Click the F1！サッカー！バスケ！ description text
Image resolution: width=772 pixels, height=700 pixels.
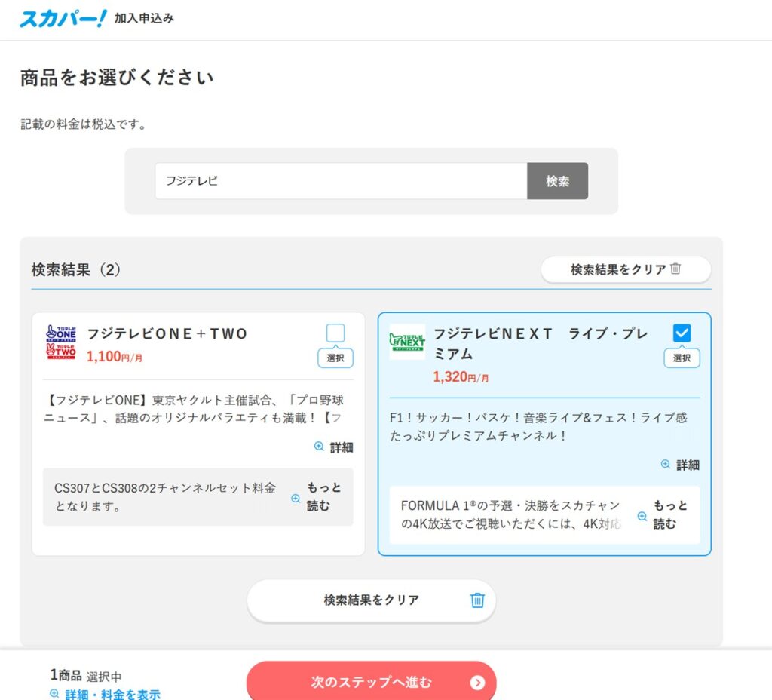[538, 427]
